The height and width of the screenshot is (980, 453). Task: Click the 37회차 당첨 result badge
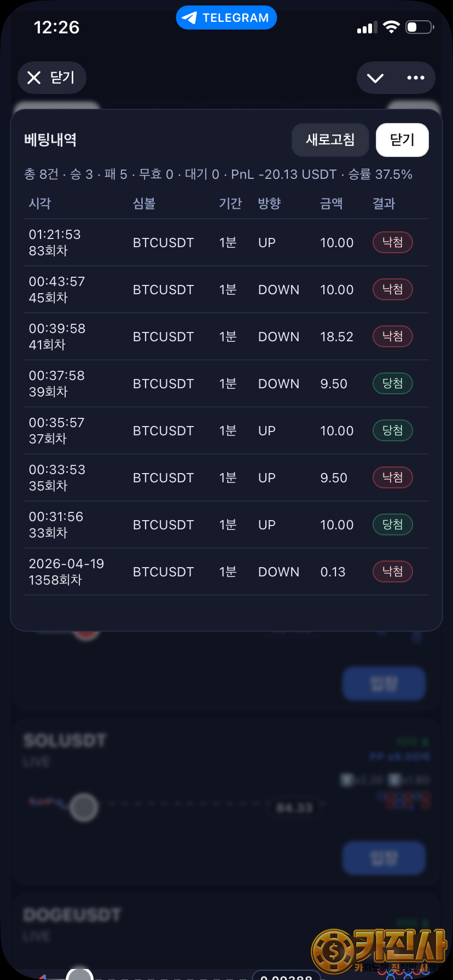(392, 430)
